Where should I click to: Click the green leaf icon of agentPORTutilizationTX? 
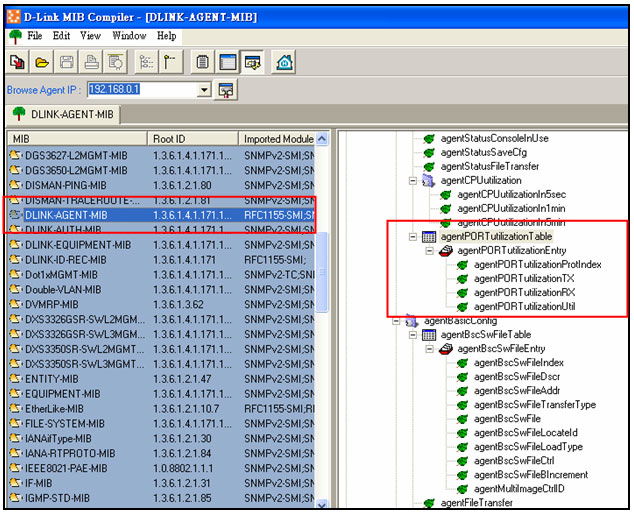click(x=462, y=278)
